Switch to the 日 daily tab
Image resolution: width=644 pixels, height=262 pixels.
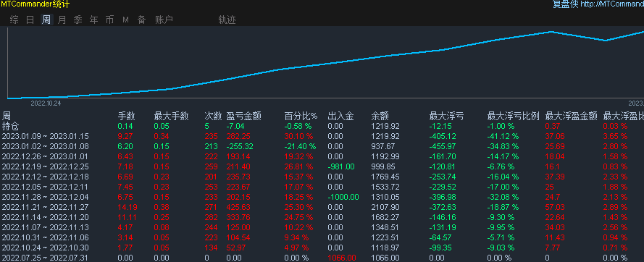coord(30,20)
